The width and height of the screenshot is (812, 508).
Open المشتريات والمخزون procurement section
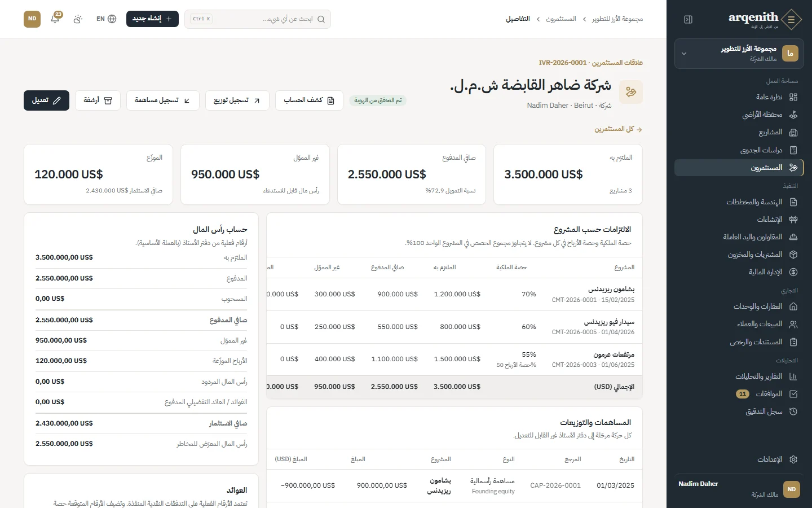tap(739, 255)
